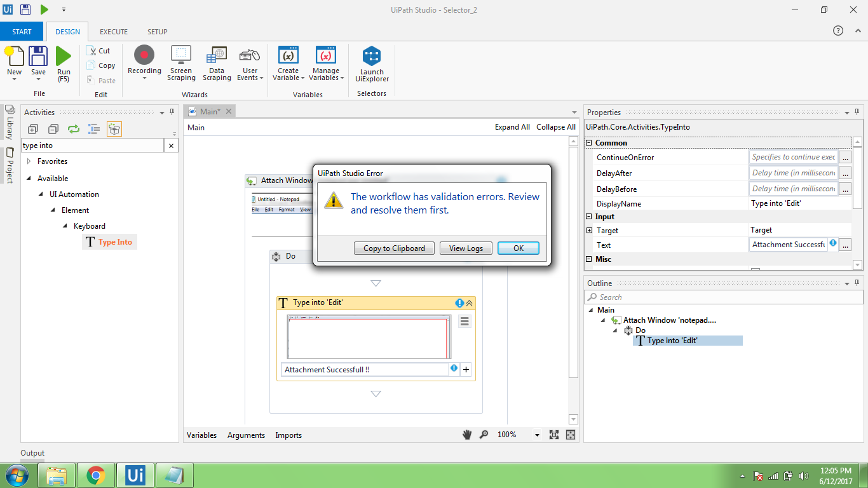Click the Save icon in the title bar
The height and width of the screenshot is (488, 868).
[25, 10]
